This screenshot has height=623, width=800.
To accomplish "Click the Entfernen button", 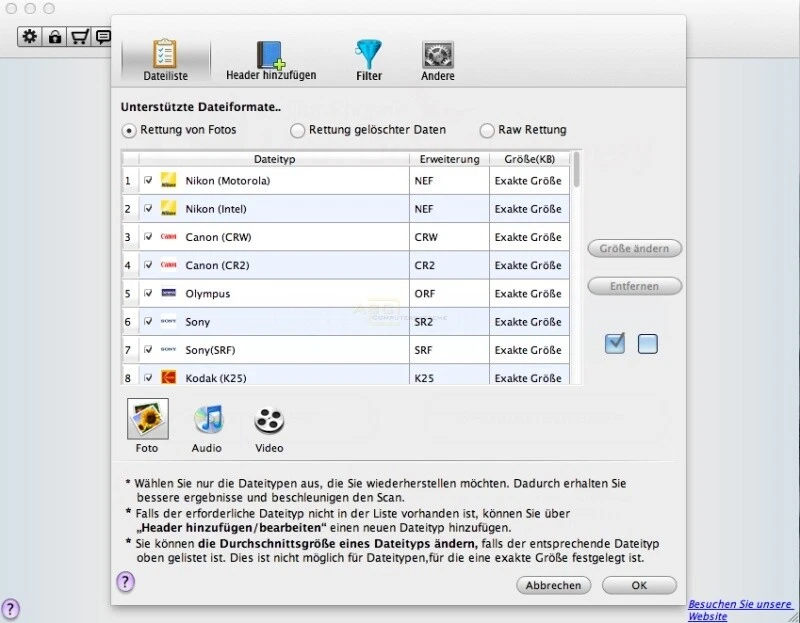I will click(634, 286).
